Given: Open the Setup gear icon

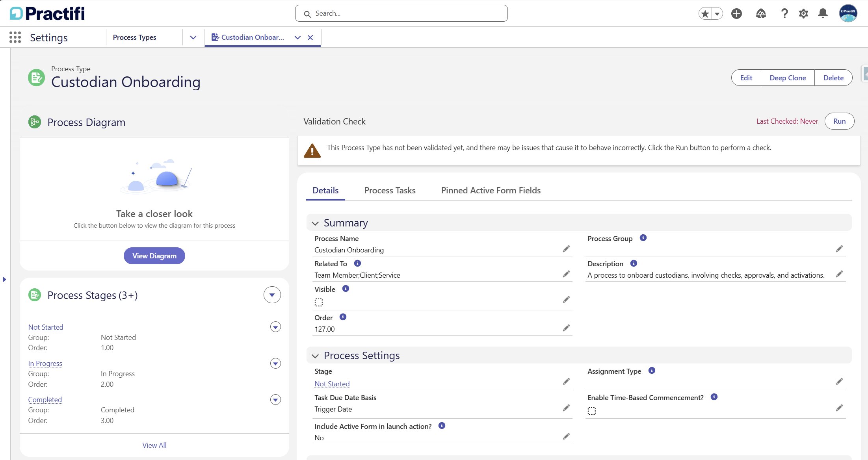Looking at the screenshot, I should point(803,14).
